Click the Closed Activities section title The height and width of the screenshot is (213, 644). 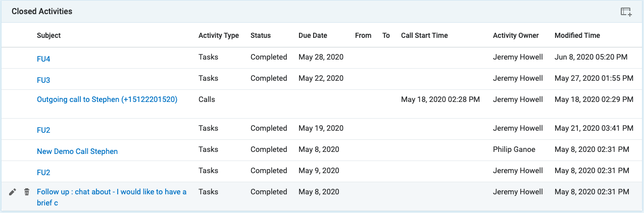[42, 11]
